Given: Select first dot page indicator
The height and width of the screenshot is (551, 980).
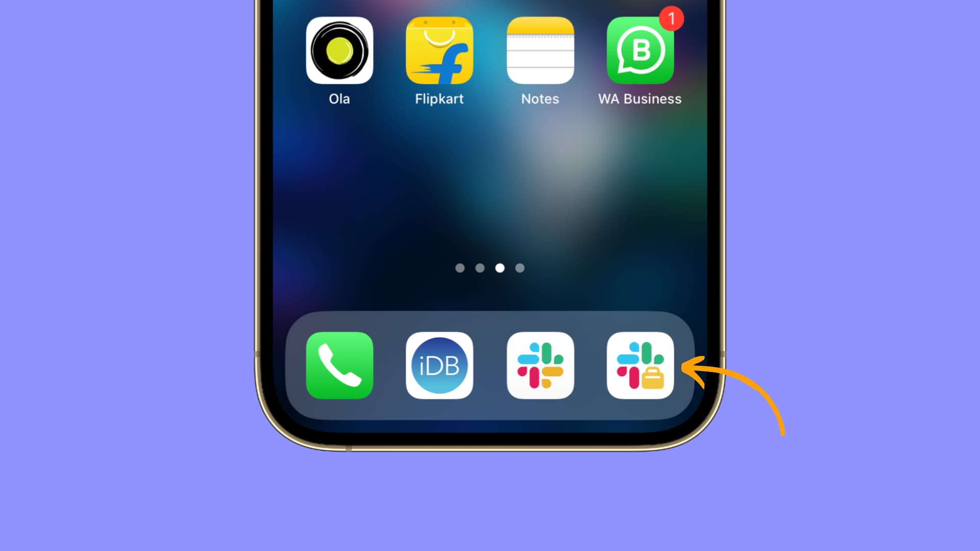Looking at the screenshot, I should pos(459,268).
